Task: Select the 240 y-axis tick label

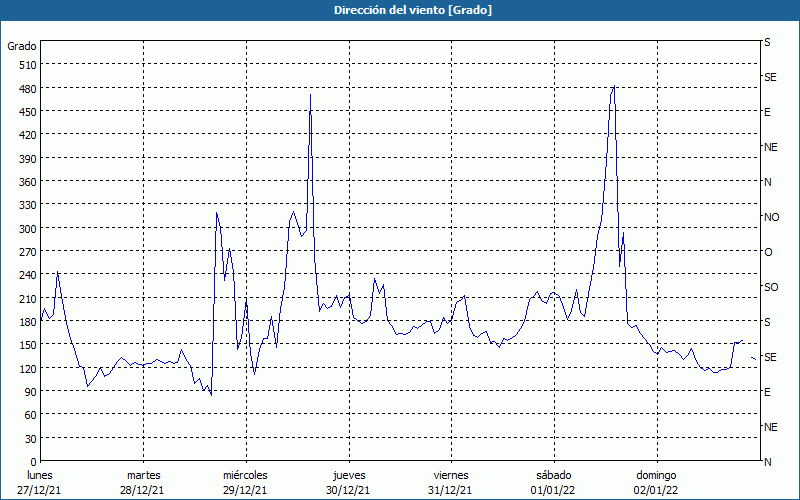Action: coord(28,274)
